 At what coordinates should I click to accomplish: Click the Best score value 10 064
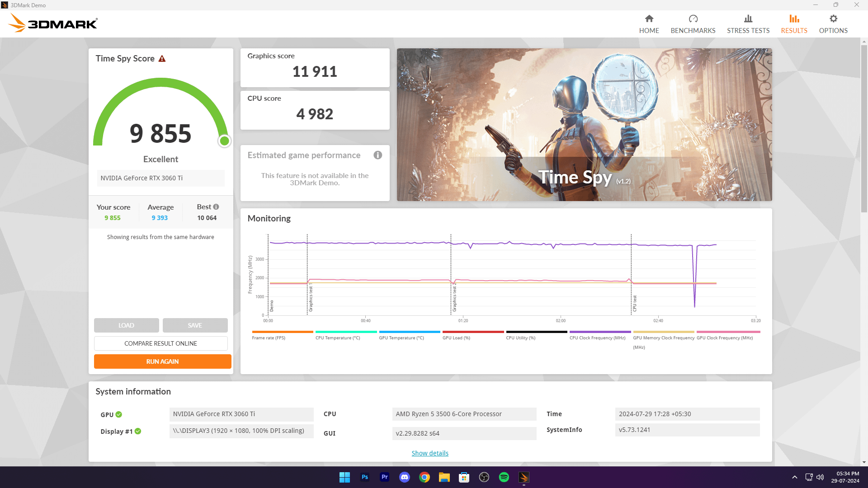(207, 218)
